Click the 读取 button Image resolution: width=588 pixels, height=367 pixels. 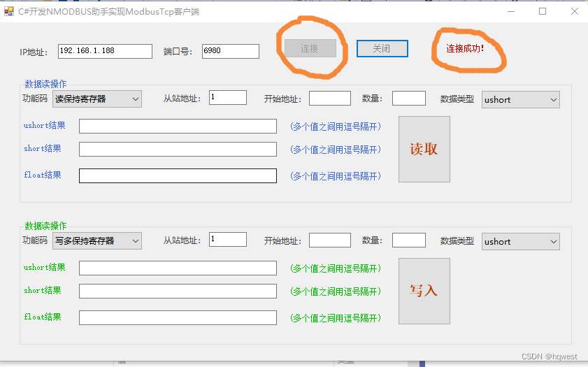coord(424,149)
